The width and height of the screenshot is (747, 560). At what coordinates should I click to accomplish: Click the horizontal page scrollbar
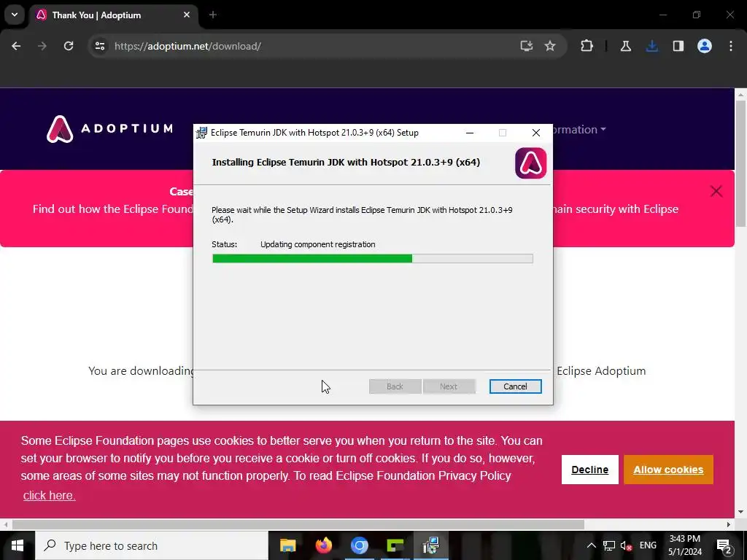coord(298,524)
